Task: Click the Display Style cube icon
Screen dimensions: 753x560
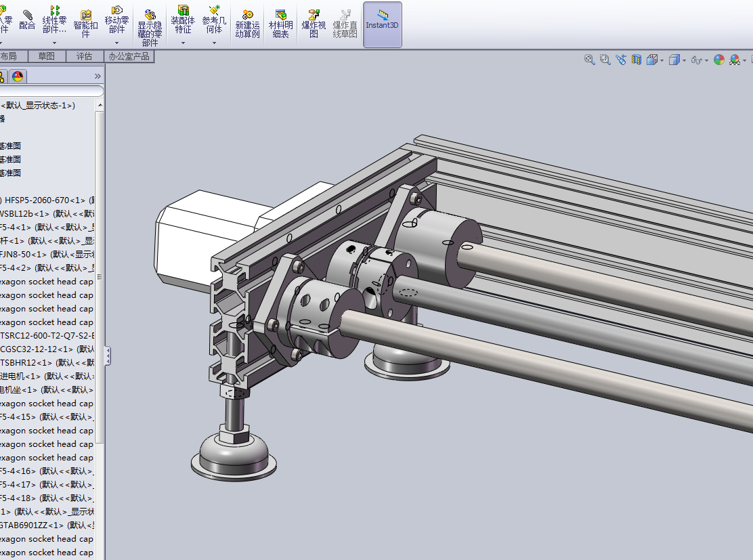Action: point(674,60)
